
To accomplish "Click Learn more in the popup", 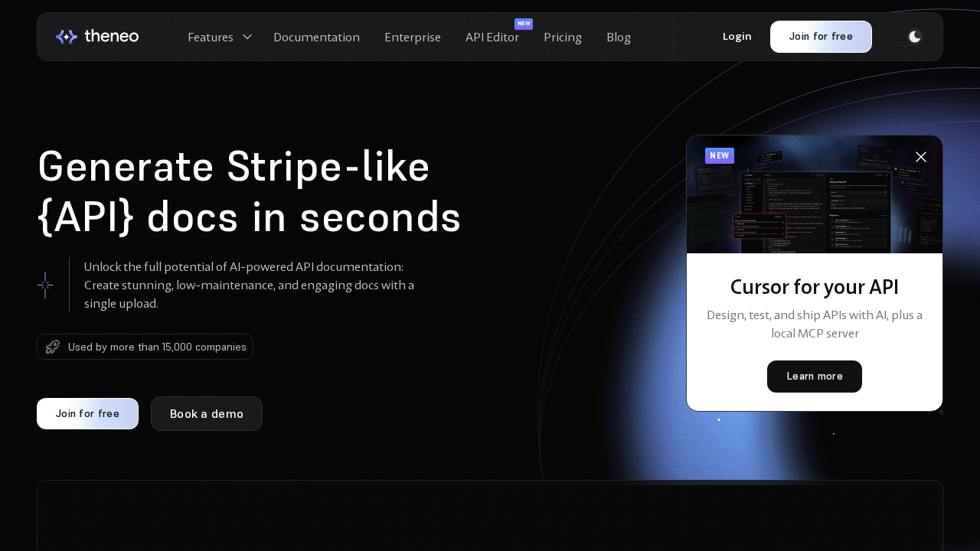I will [815, 377].
